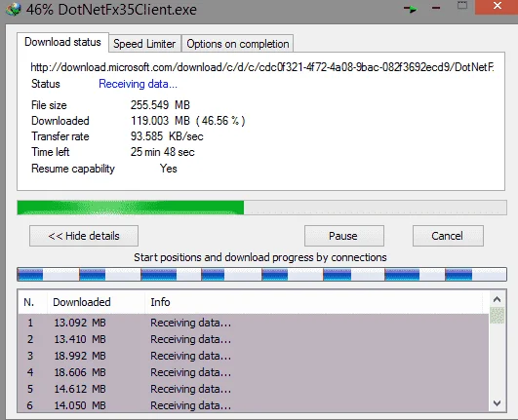Viewport: 518px width, 420px height.
Task: Click the Downloaded column header
Action: (97, 302)
